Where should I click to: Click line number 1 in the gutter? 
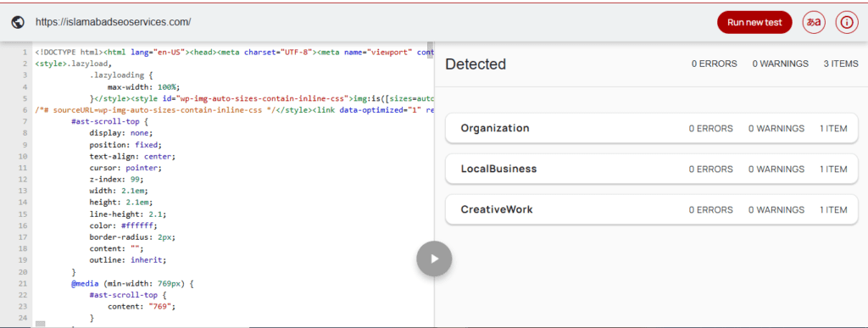[25, 52]
